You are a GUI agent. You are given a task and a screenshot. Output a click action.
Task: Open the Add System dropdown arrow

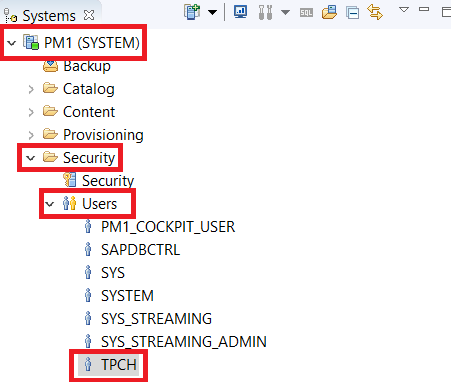point(212,13)
